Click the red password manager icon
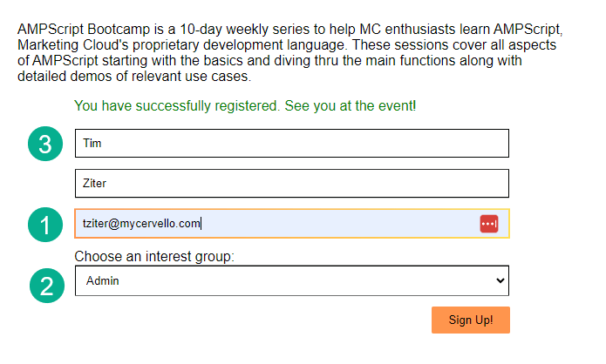The height and width of the screenshot is (364, 606). (x=488, y=224)
